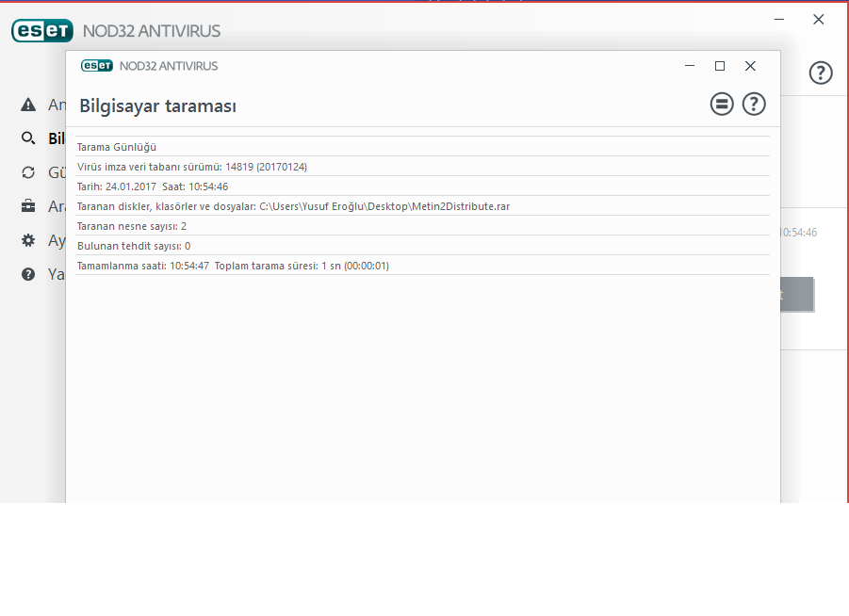Select the gear settings sidebar icon
849x616 pixels.
point(28,240)
